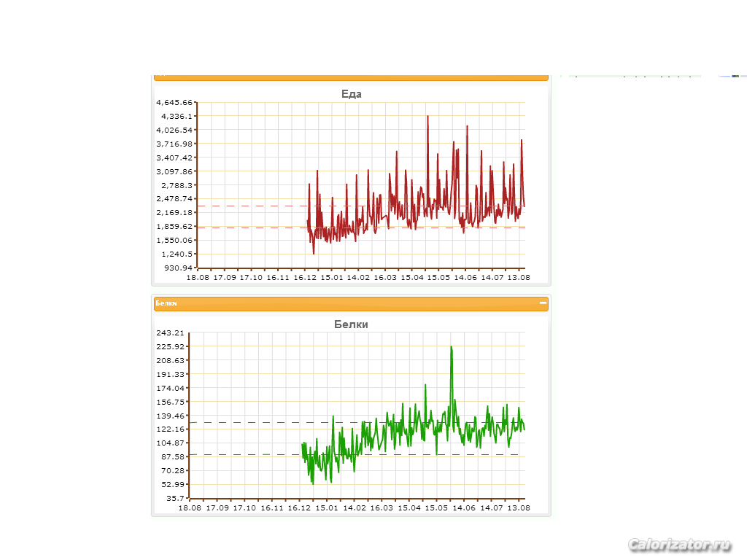Click date 13.08 under the Белки chart

coord(519,507)
